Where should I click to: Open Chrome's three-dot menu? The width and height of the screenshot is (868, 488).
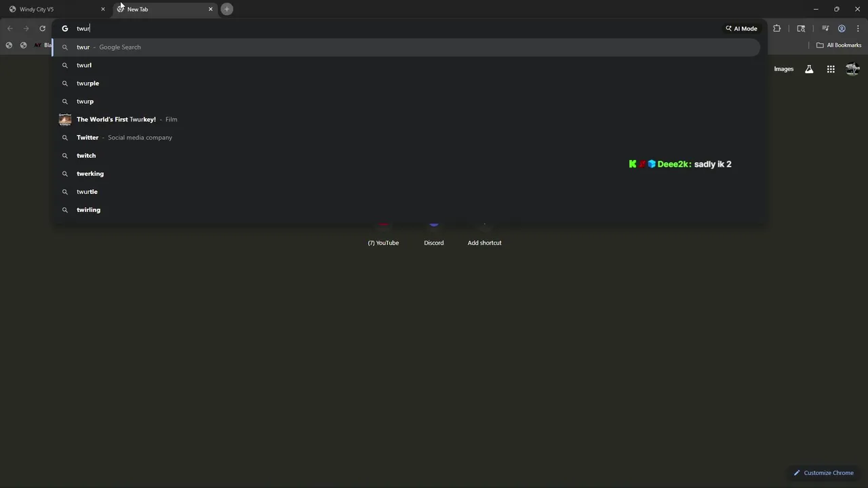coord(859,28)
